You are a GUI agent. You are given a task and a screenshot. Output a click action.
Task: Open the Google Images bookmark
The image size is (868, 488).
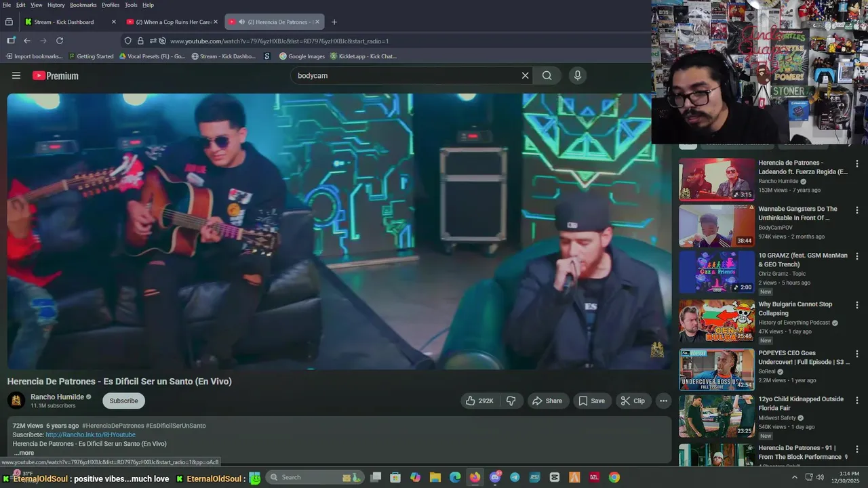302,56
